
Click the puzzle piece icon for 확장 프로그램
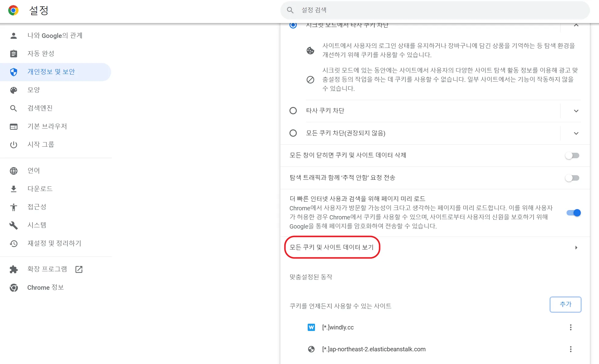coord(13,269)
